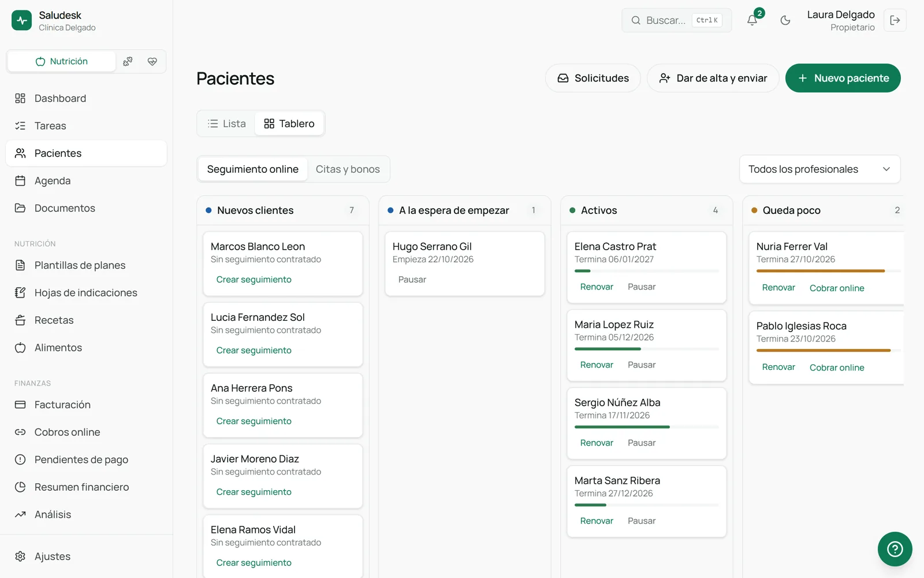Click Nuevo paciente button
This screenshot has height=578, width=924.
pyautogui.click(x=843, y=78)
